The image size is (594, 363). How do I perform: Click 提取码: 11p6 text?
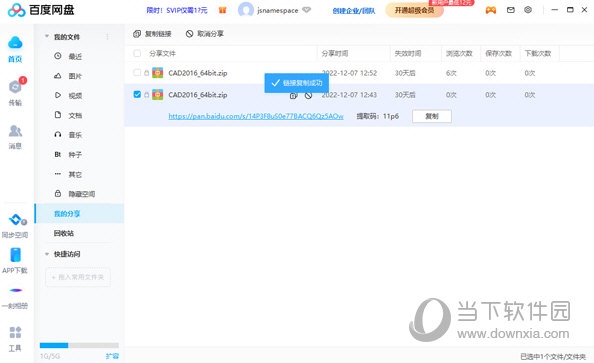click(378, 116)
